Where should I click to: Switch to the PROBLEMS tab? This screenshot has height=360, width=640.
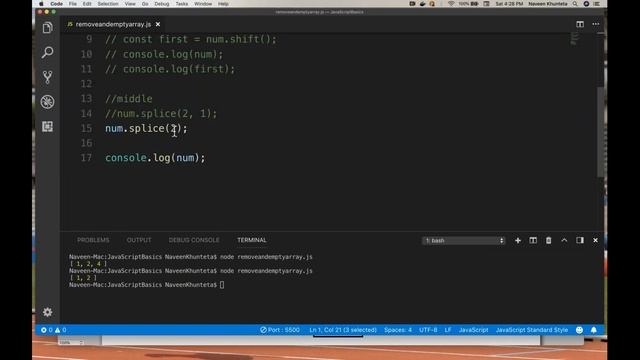93,240
